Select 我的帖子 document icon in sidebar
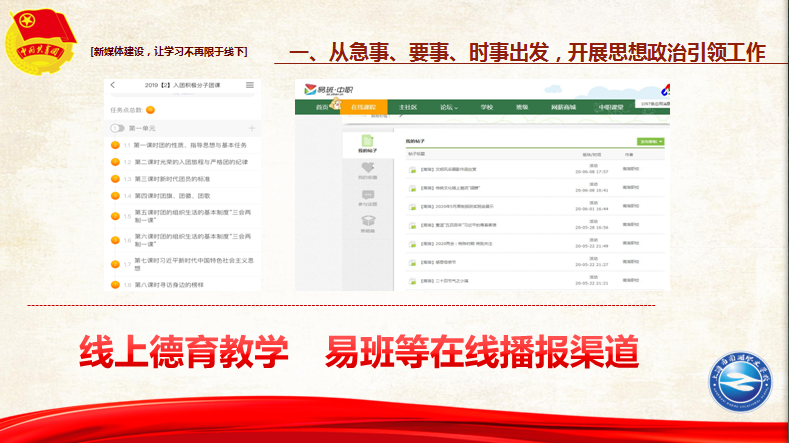The width and height of the screenshot is (789, 443). point(368,143)
